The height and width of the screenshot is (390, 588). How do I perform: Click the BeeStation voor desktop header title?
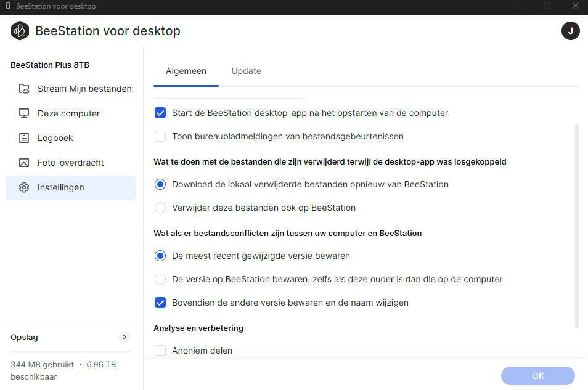pyautogui.click(x=108, y=31)
